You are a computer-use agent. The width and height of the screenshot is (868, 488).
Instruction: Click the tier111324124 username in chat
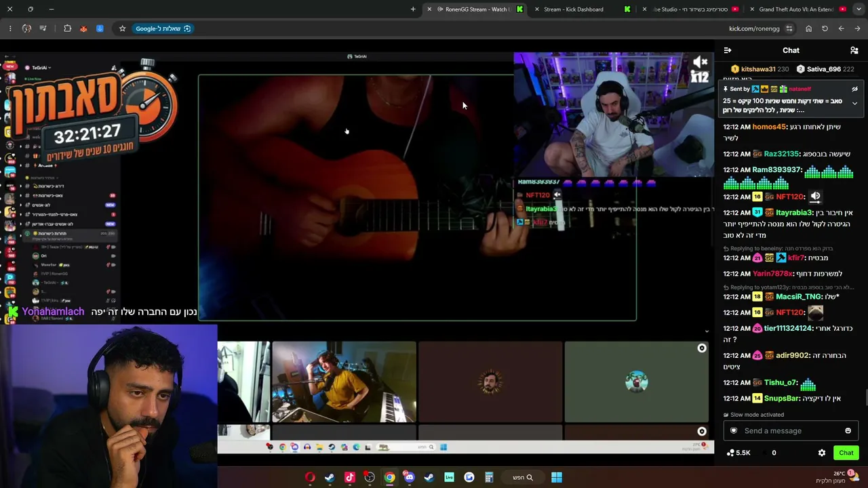788,328
